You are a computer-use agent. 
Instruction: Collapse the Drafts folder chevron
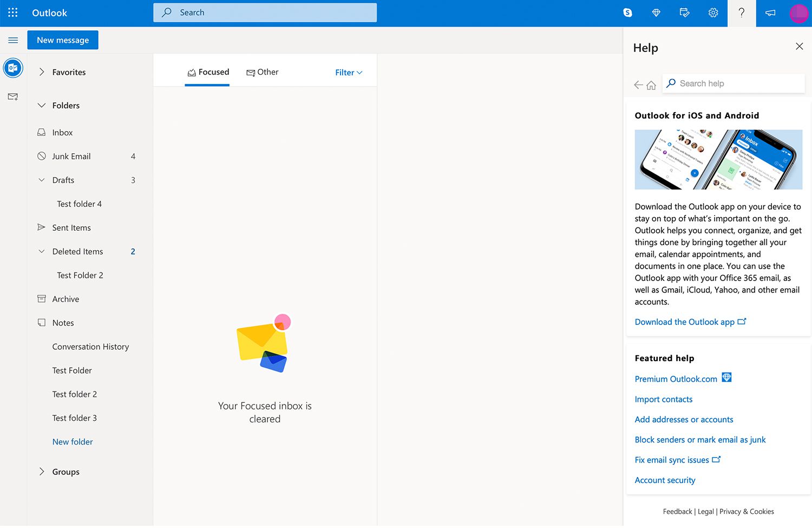[42, 180]
